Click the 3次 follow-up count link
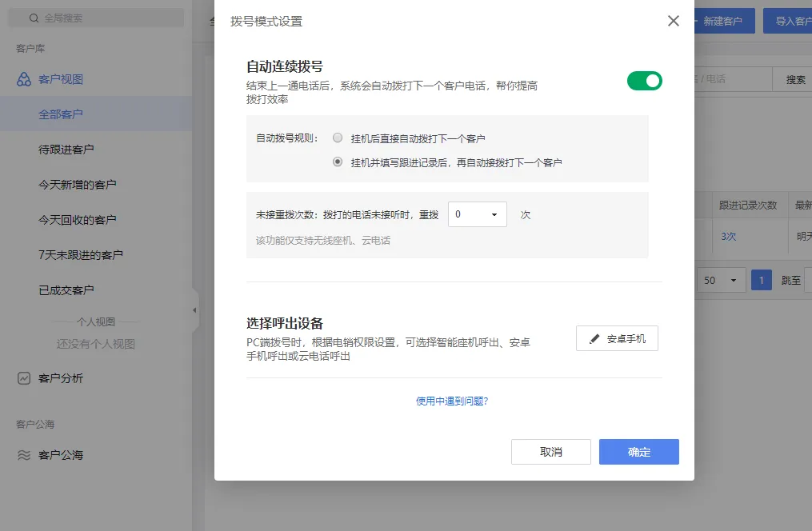 click(x=728, y=237)
